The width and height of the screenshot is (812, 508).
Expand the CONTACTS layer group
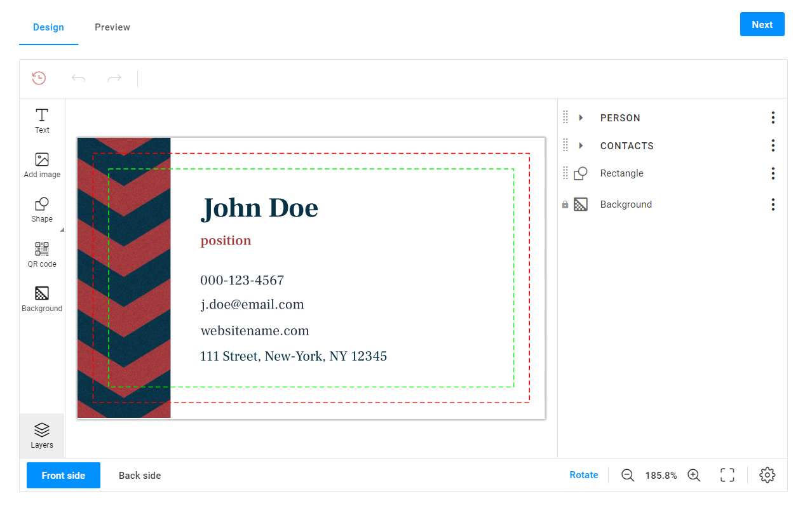coord(581,145)
